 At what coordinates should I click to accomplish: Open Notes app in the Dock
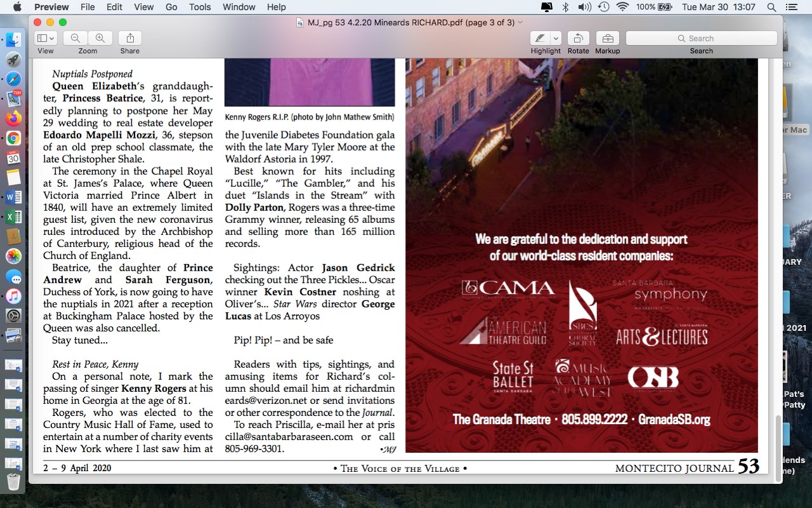pyautogui.click(x=13, y=177)
